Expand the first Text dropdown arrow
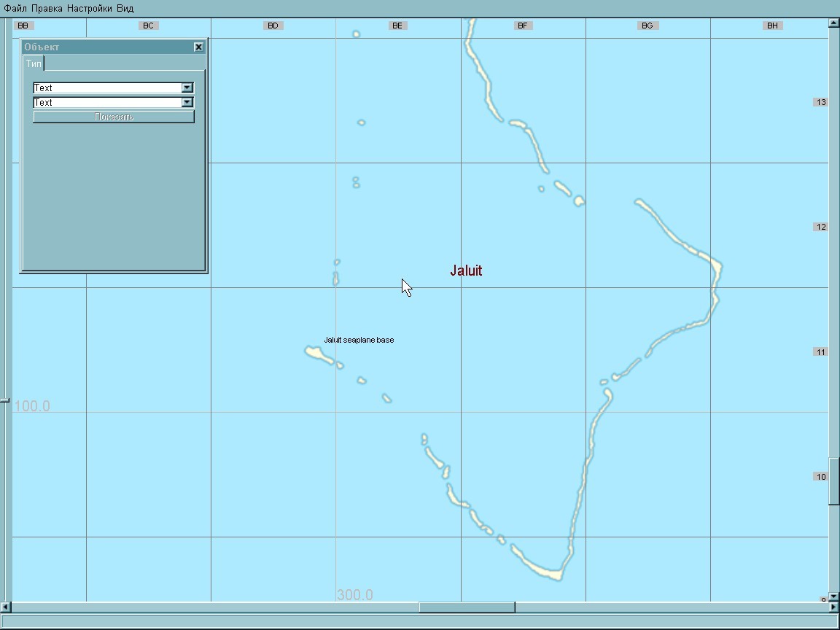Screen dimensions: 840x630 pos(187,87)
